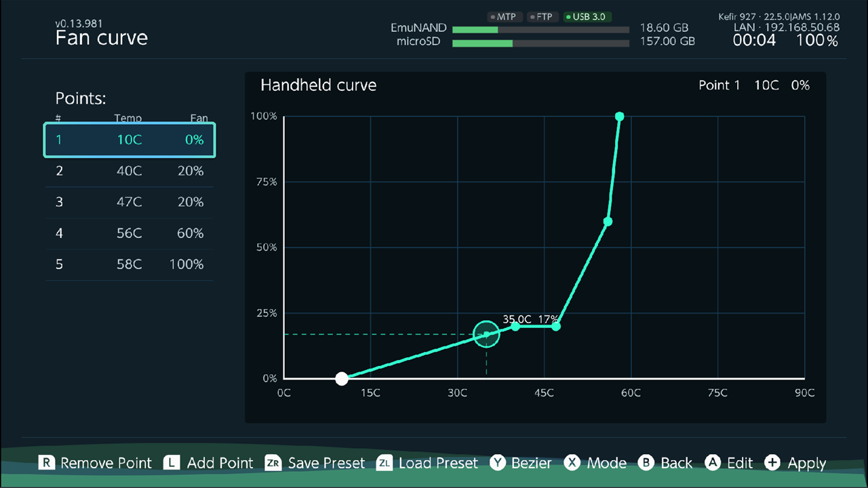The image size is (868, 488).
Task: Click the curve point at 56C 60%
Action: click(608, 222)
